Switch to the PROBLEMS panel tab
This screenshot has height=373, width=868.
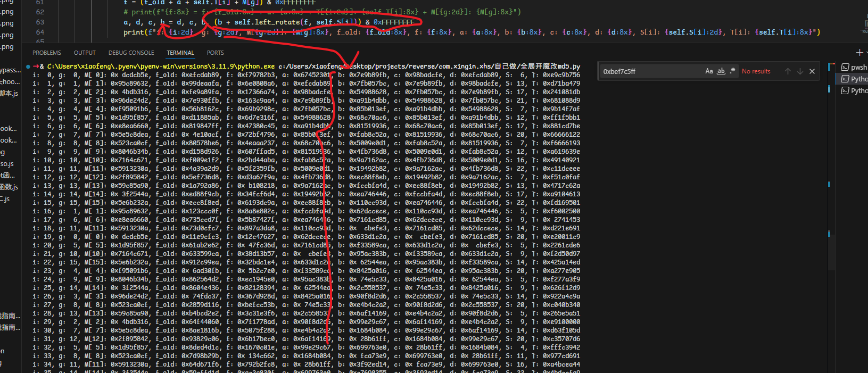[x=47, y=53]
